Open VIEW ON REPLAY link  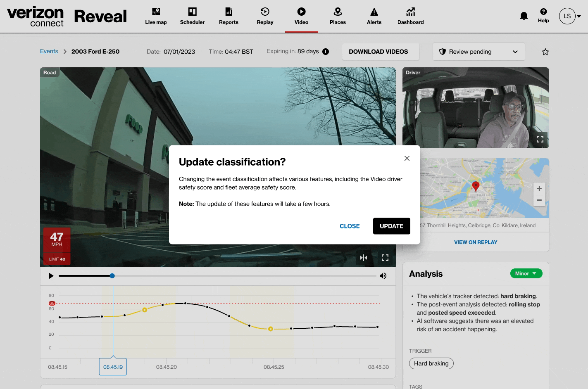tap(476, 242)
